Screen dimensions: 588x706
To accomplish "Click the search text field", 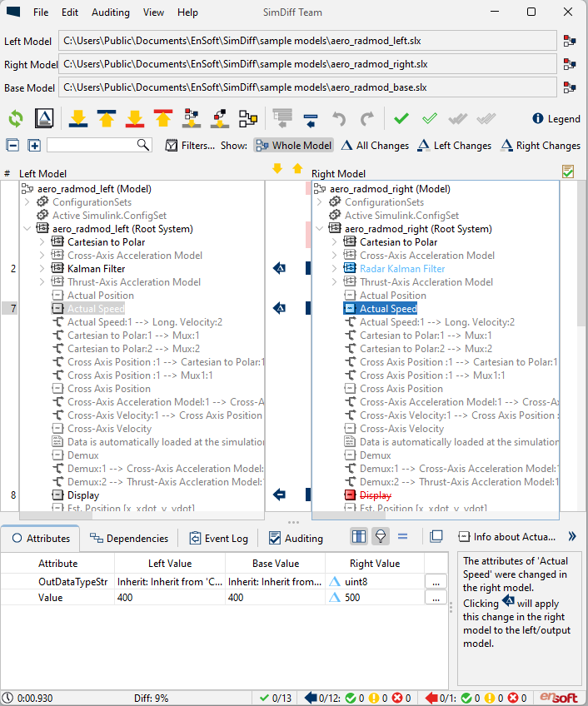I will click(x=92, y=145).
